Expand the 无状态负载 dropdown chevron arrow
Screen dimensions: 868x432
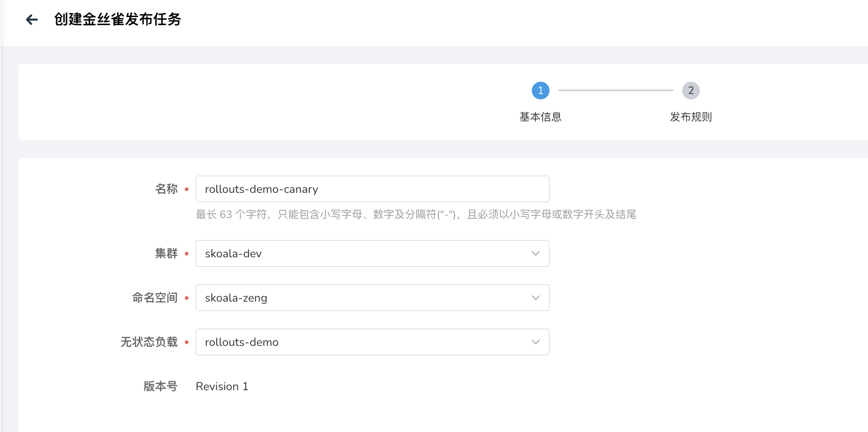point(535,342)
